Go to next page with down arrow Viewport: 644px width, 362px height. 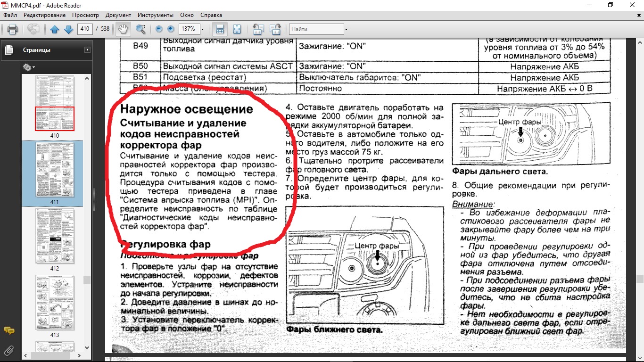coord(68,29)
